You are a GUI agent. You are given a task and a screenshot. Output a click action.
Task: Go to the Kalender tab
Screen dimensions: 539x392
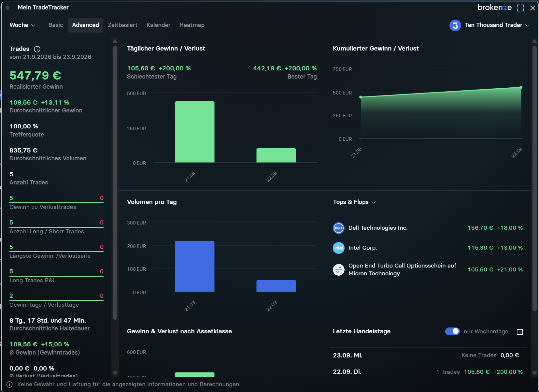[x=158, y=25]
